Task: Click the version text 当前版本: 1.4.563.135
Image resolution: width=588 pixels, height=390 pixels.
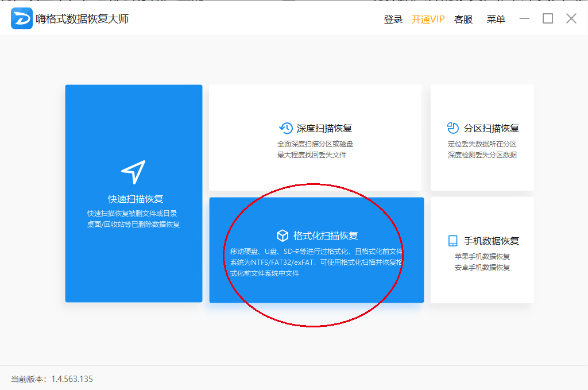Action: pyautogui.click(x=52, y=379)
